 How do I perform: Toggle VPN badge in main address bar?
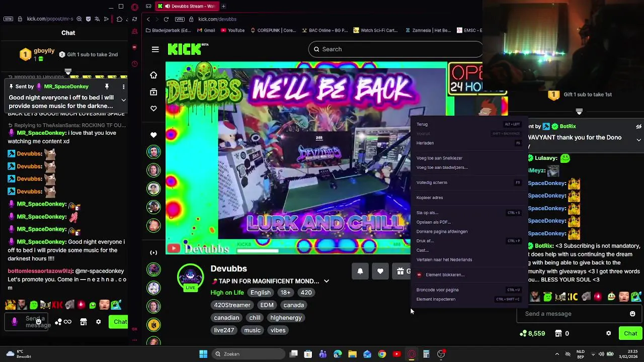(x=180, y=19)
